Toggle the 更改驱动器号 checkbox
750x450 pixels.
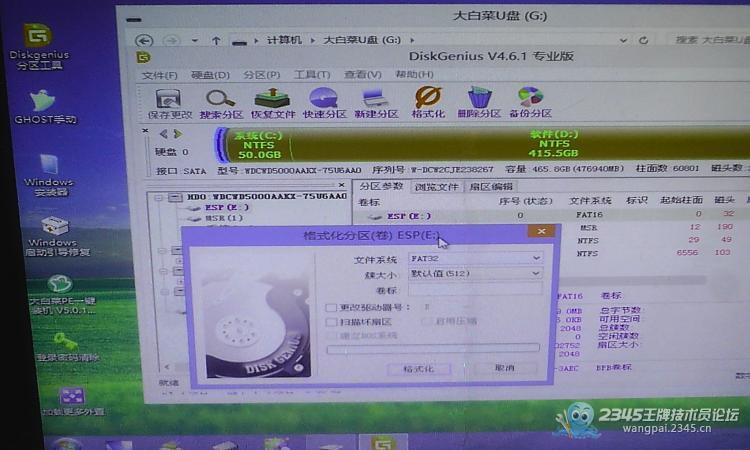point(331,307)
